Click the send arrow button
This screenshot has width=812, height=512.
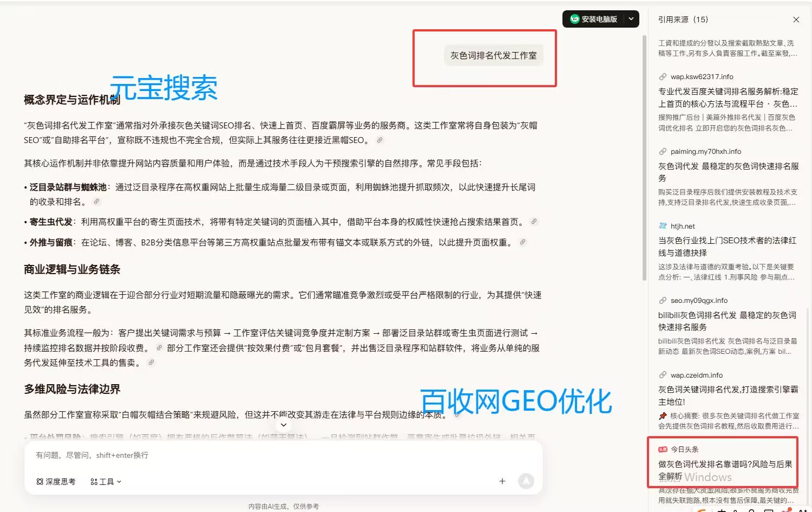pyautogui.click(x=526, y=481)
